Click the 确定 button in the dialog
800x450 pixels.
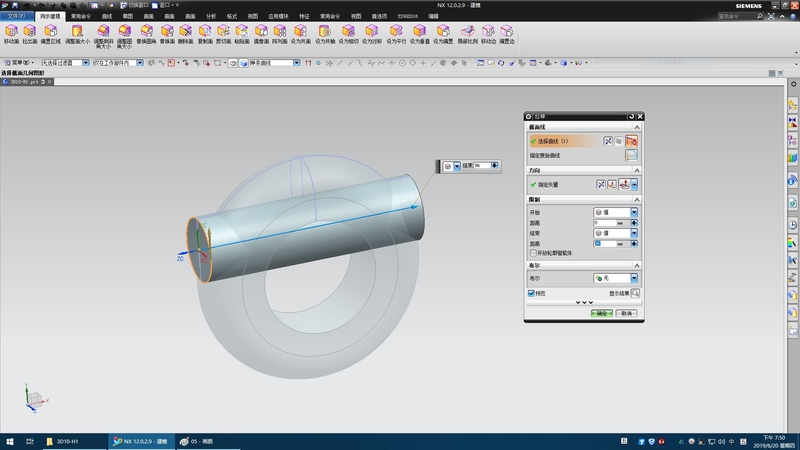(600, 312)
